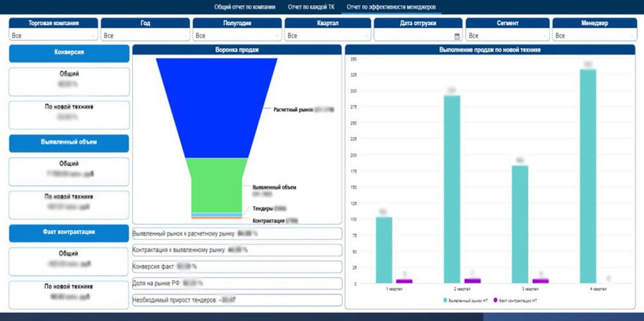The image size is (644, 321).
Task: Open the Отчет по каждой ТК tab
Action: 312,7
